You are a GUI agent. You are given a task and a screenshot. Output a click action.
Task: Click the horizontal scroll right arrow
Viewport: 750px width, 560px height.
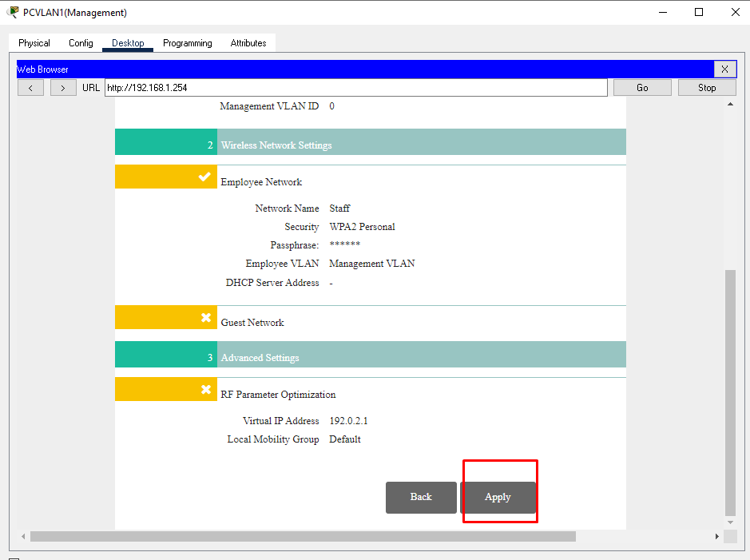click(x=717, y=537)
